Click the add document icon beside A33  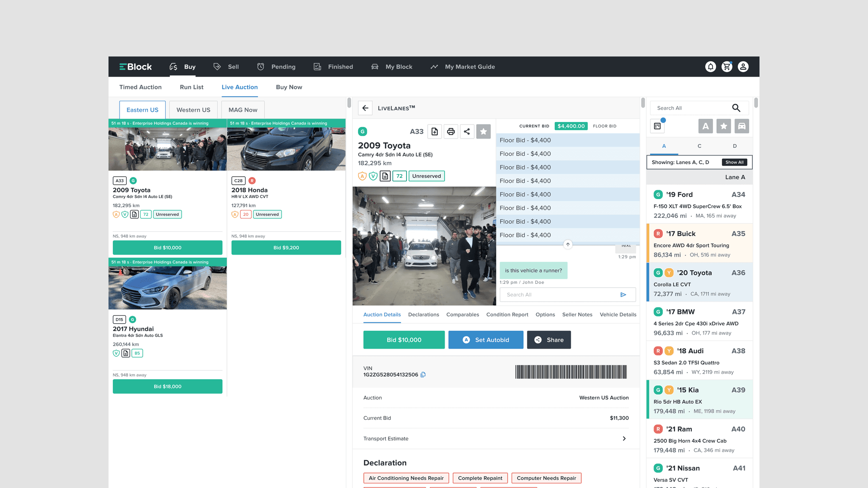tap(435, 132)
